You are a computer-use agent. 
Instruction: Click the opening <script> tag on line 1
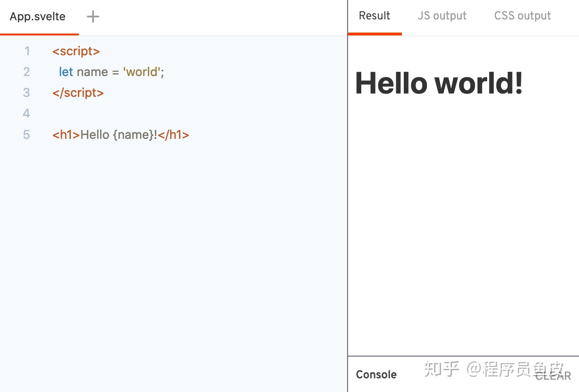76,51
